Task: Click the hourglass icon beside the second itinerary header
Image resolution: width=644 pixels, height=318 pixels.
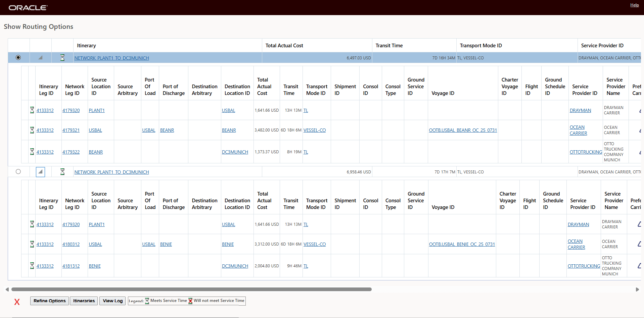Action: [62, 172]
